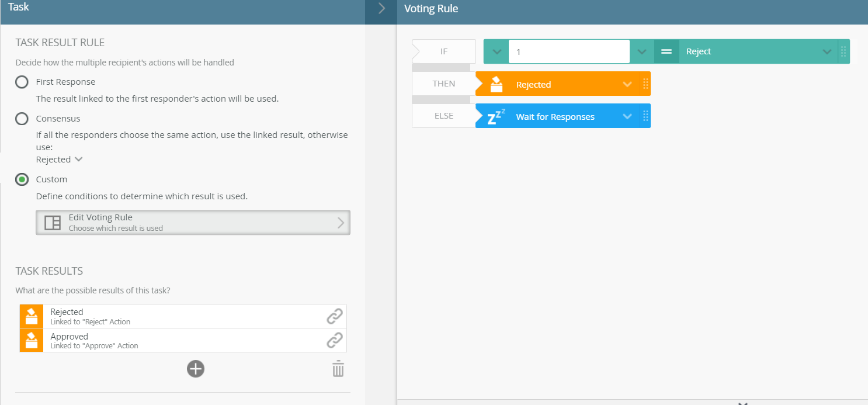Click the Edit Voting Rule layout icon
Screen dimensions: 868x405
pos(53,223)
